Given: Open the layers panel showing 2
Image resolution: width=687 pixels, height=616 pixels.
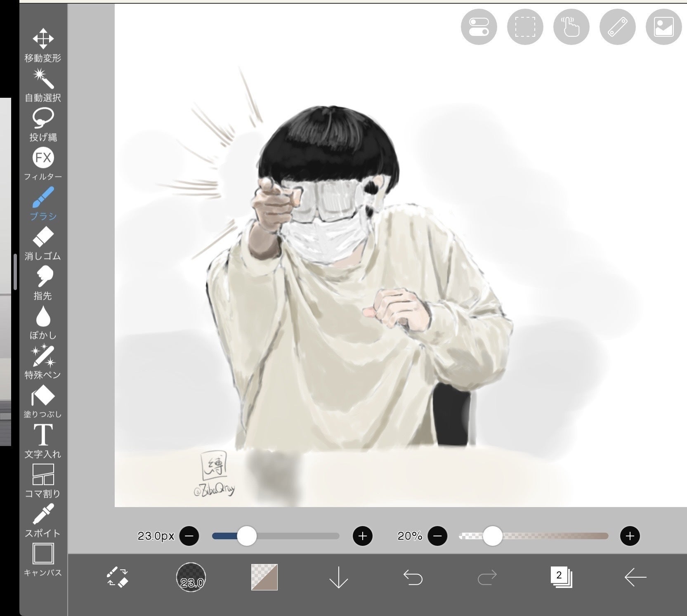Looking at the screenshot, I should pos(561,577).
